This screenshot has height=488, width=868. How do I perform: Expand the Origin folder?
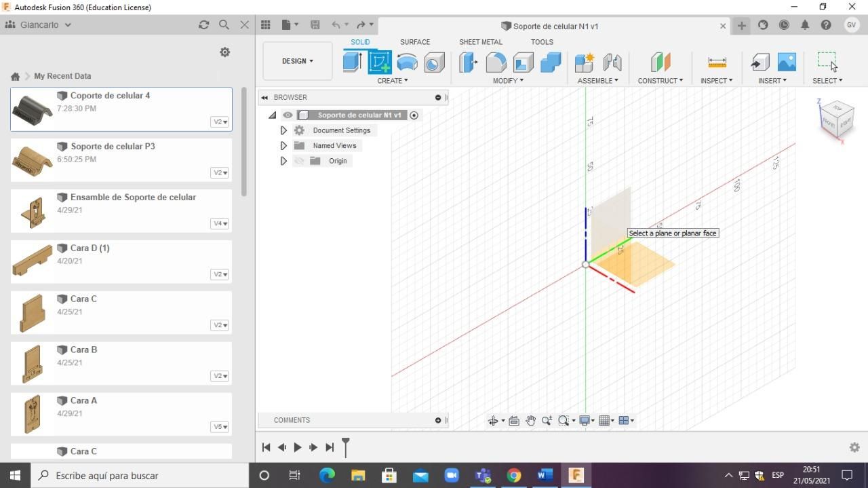click(x=283, y=161)
